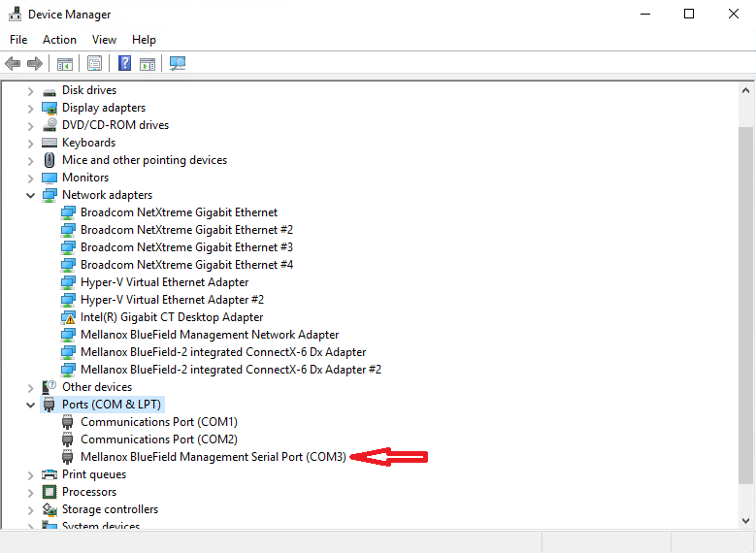
Task: Click the Show/Hide Console Tree toolbar icon
Action: click(x=65, y=64)
